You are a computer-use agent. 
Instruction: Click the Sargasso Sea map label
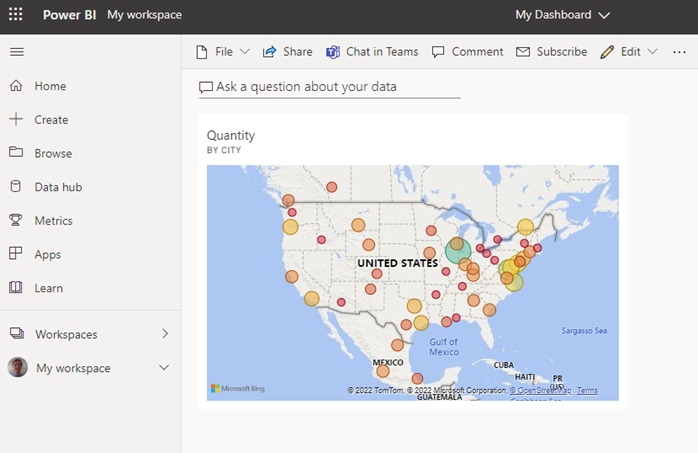(584, 331)
